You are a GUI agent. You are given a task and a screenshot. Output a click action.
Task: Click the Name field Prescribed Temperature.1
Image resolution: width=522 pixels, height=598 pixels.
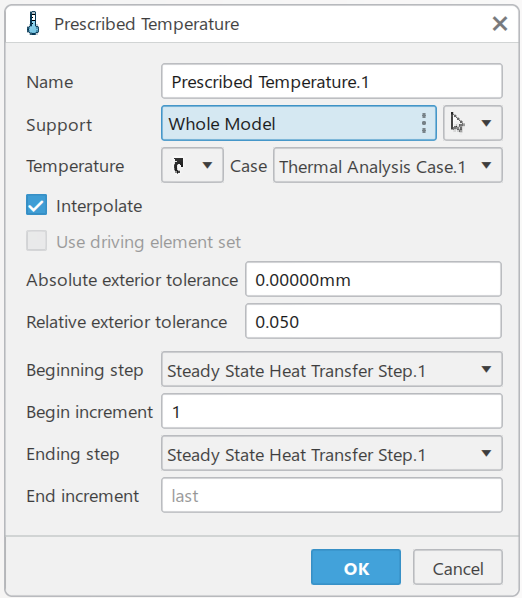[332, 81]
